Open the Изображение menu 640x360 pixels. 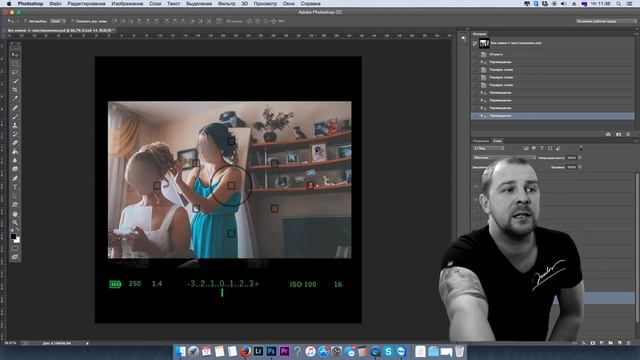pos(127,3)
